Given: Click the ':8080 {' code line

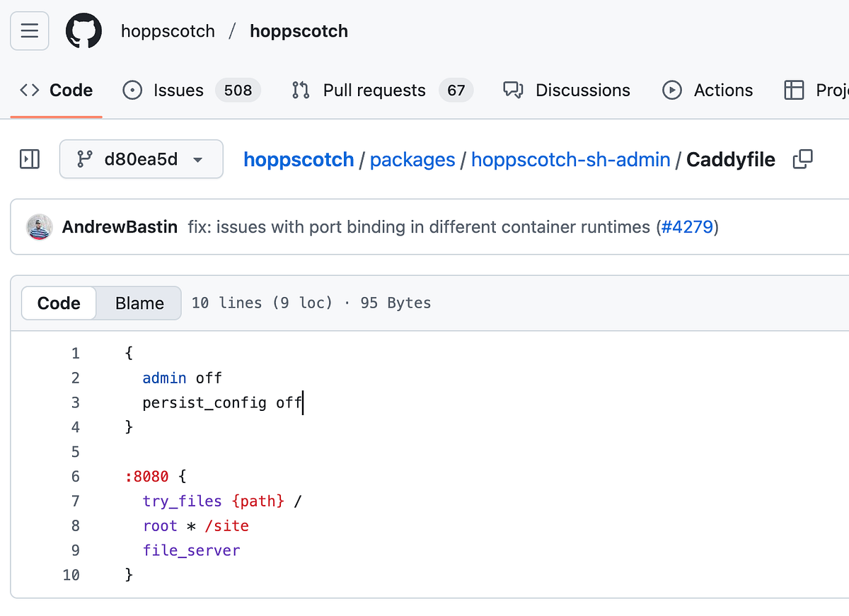Looking at the screenshot, I should click(156, 476).
